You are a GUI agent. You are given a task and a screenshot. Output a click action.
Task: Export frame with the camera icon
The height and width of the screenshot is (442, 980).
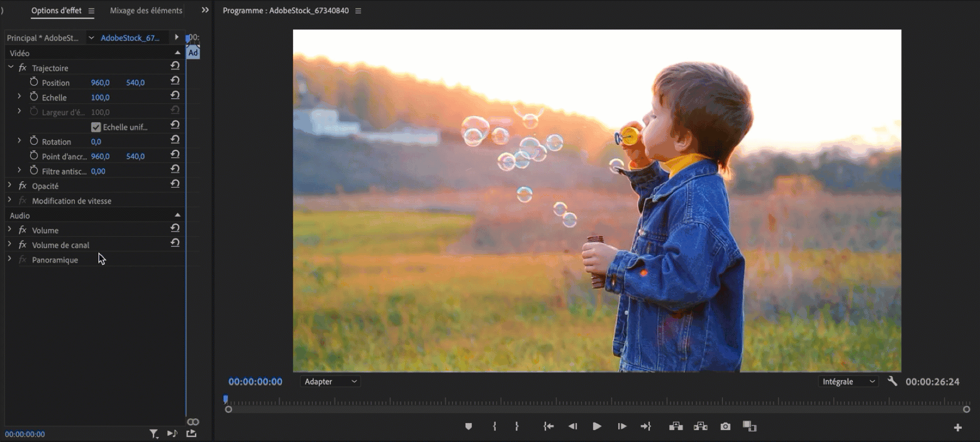click(x=725, y=426)
